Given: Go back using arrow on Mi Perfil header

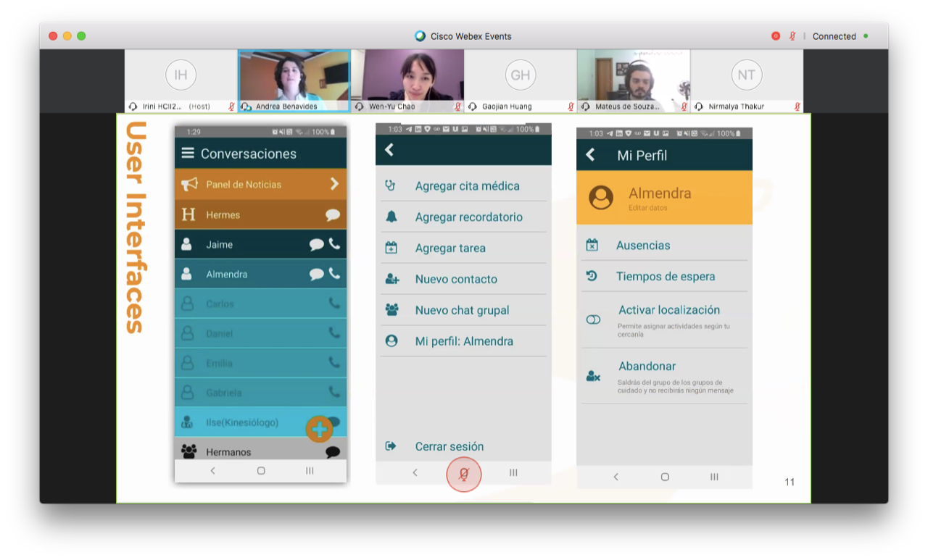Looking at the screenshot, I should click(x=590, y=155).
